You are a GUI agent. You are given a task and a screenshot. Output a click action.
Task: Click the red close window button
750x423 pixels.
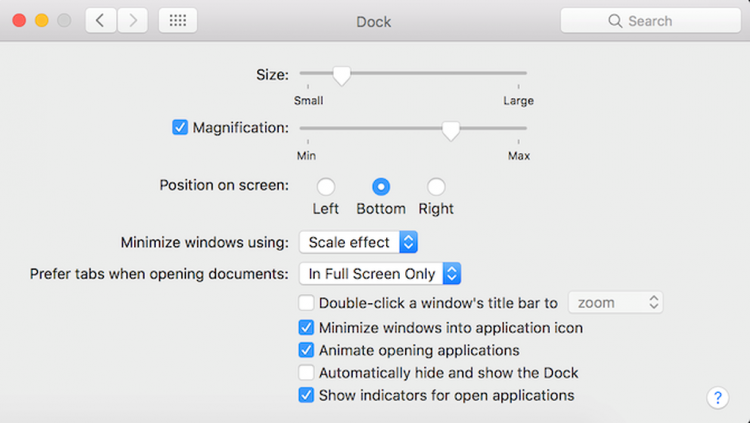(x=19, y=21)
